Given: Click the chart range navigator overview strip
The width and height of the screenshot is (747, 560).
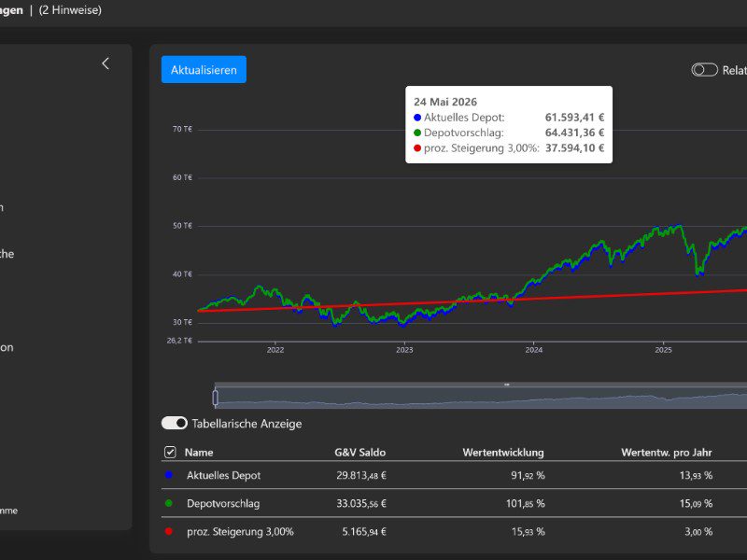Looking at the screenshot, I should pyautogui.click(x=481, y=398).
